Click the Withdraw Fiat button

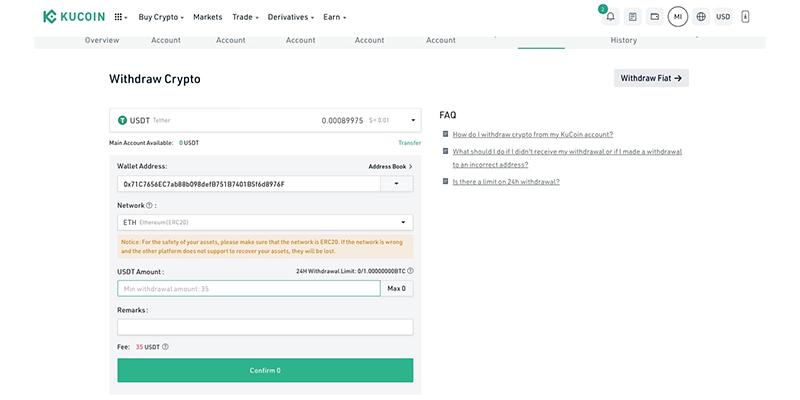[651, 78]
